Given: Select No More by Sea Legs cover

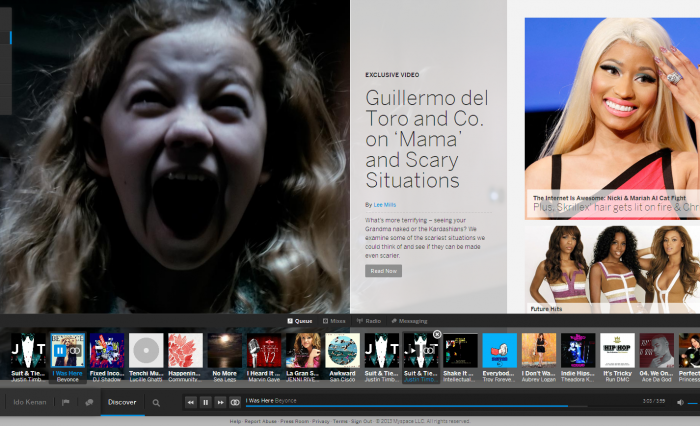Looking at the screenshot, I should (225, 351).
